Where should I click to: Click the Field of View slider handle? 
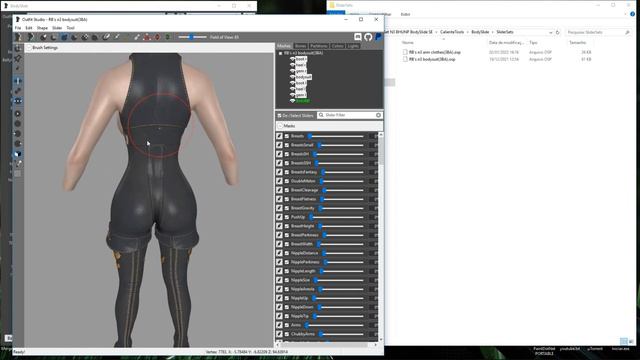[191, 37]
